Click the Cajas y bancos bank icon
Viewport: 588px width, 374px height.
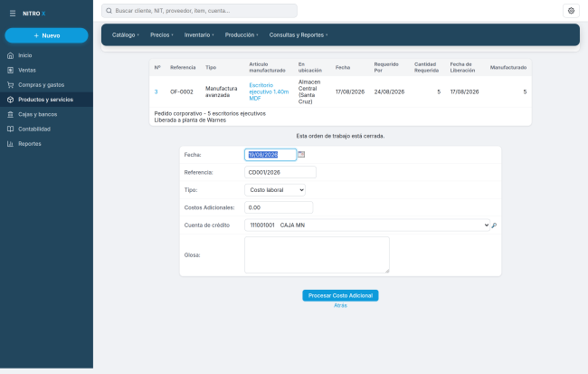pyautogui.click(x=11, y=114)
